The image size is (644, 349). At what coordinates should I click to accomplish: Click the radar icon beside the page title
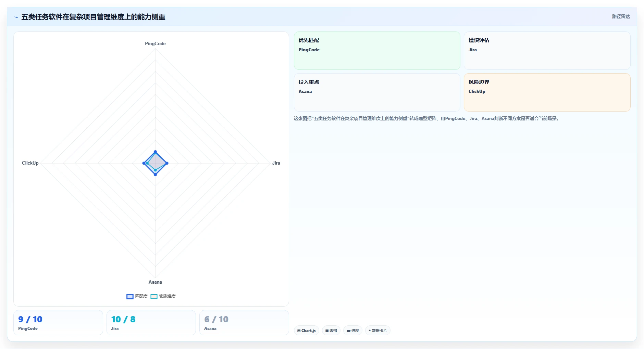click(x=16, y=17)
